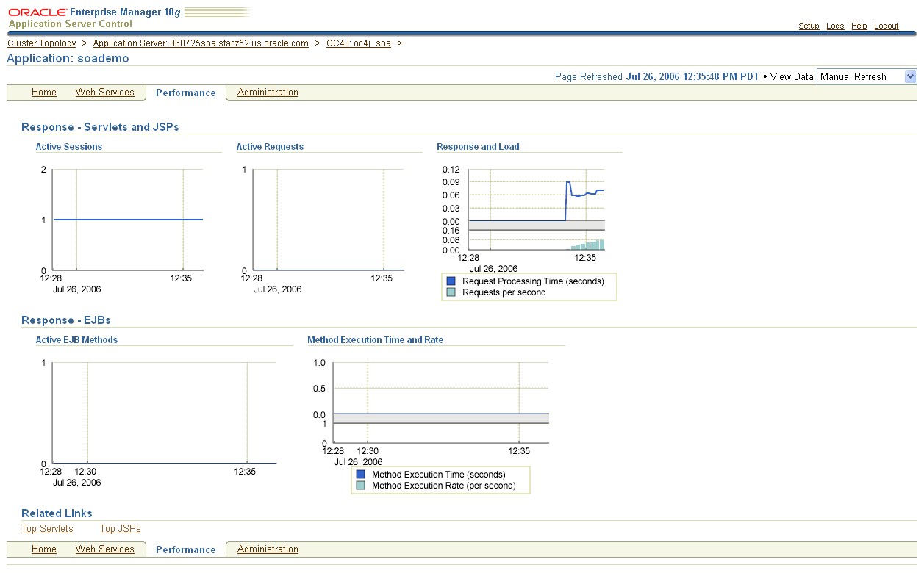Screen dimensions: 924x573
Task: Switch to the top Administration tab
Action: point(268,93)
